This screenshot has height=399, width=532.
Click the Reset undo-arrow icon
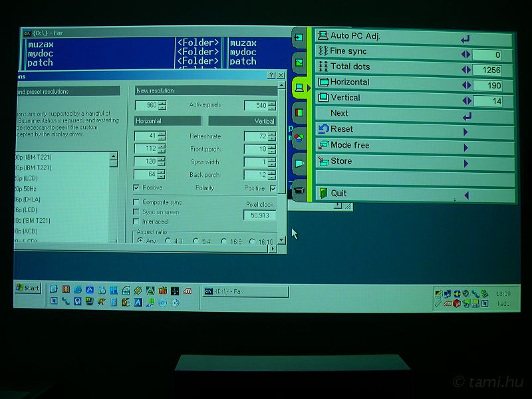click(x=323, y=129)
